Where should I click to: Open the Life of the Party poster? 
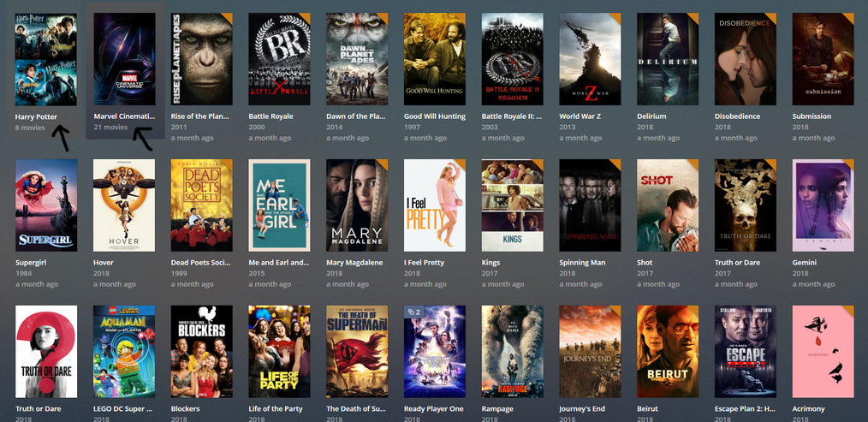tap(279, 352)
